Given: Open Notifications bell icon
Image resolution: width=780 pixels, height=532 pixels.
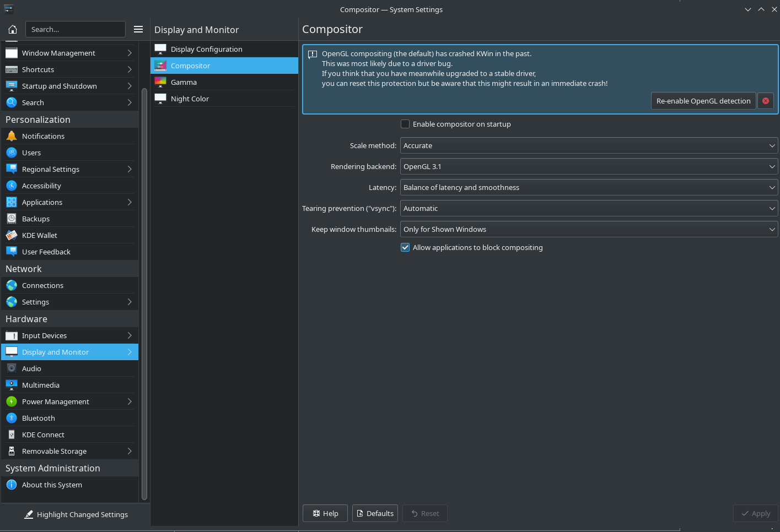Looking at the screenshot, I should pos(12,136).
